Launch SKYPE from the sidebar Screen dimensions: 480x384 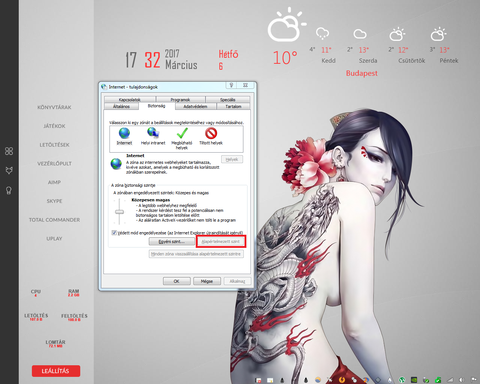pyautogui.click(x=54, y=201)
